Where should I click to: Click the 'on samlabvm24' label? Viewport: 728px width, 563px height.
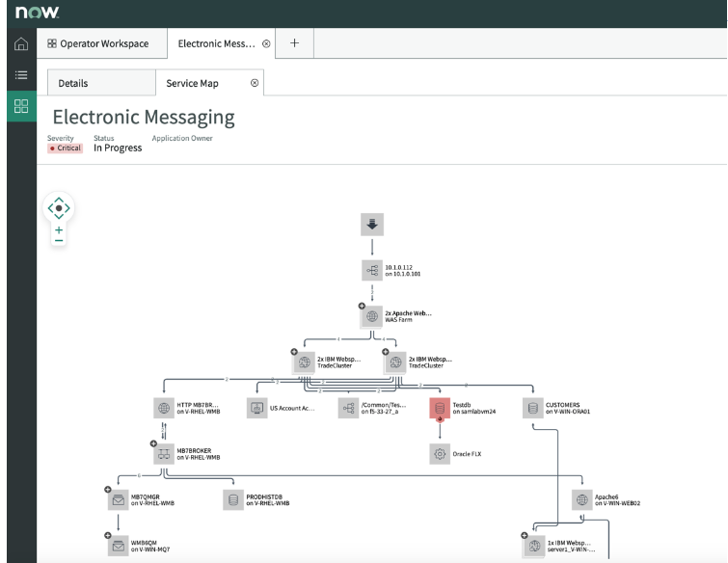pos(474,412)
